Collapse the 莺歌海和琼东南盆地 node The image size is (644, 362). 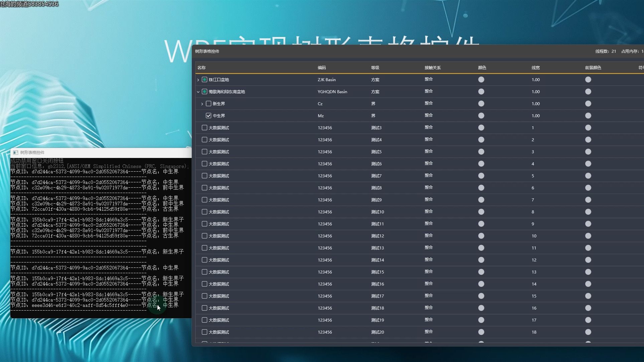click(x=198, y=92)
